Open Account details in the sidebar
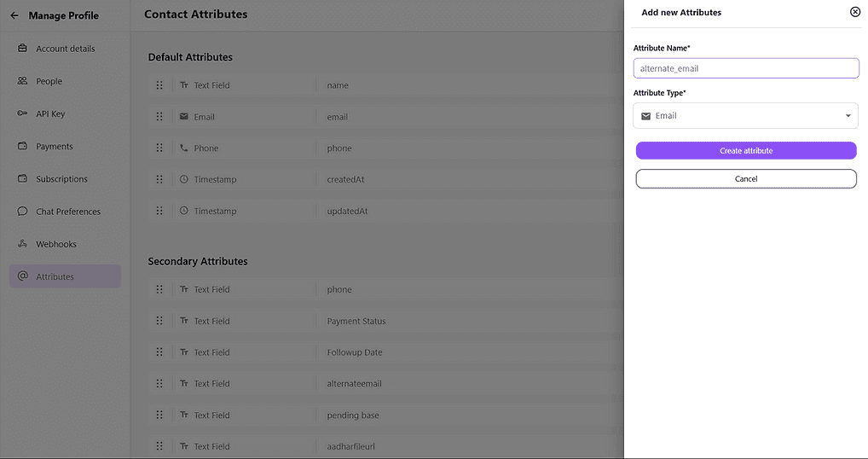This screenshot has width=868, height=459. click(x=65, y=49)
